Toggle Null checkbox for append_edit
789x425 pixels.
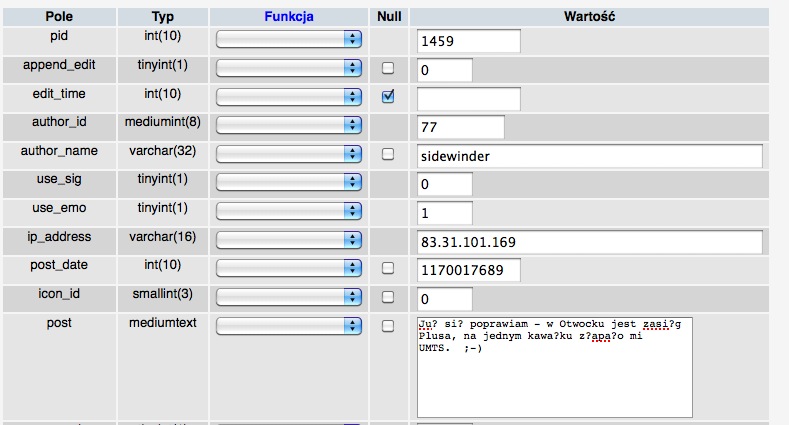(x=388, y=68)
